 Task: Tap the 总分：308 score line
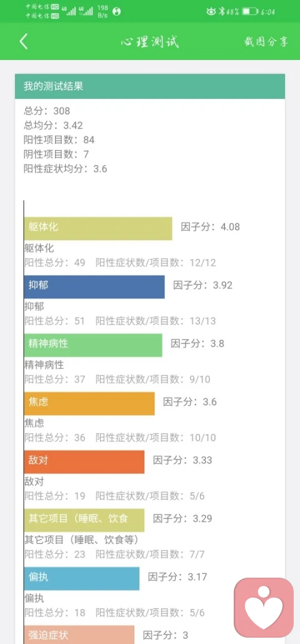point(47,111)
